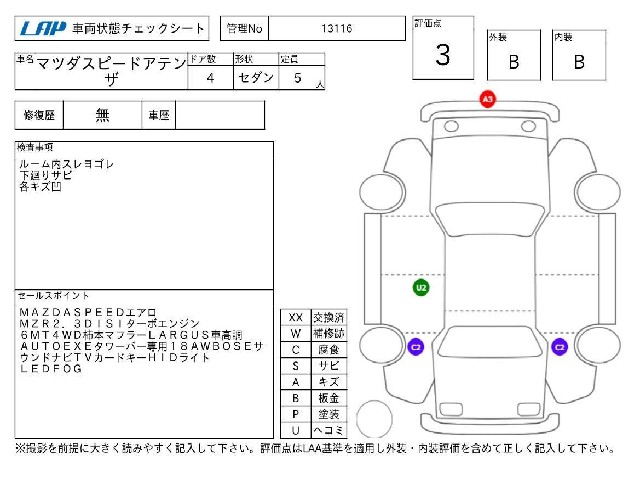Click the rear window on the diagram
The width and height of the screenshot is (640, 480).
[490, 344]
